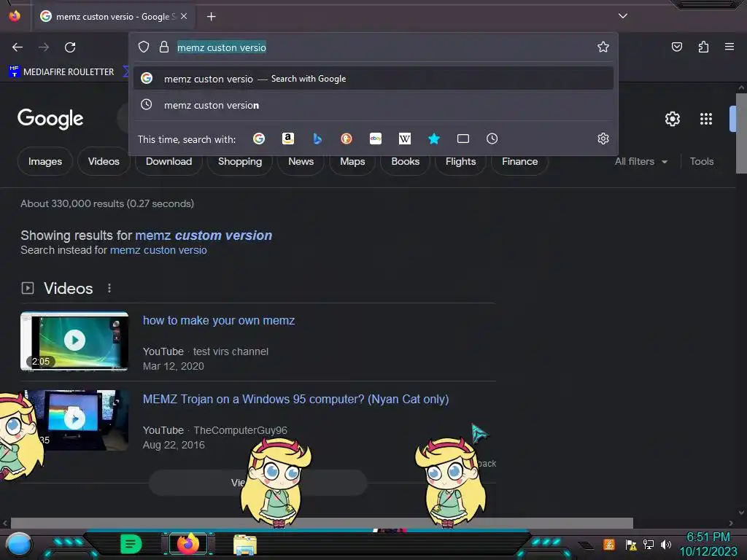Choose the 'memz custon version' history suggestion
The image size is (747, 560).
[373, 105]
